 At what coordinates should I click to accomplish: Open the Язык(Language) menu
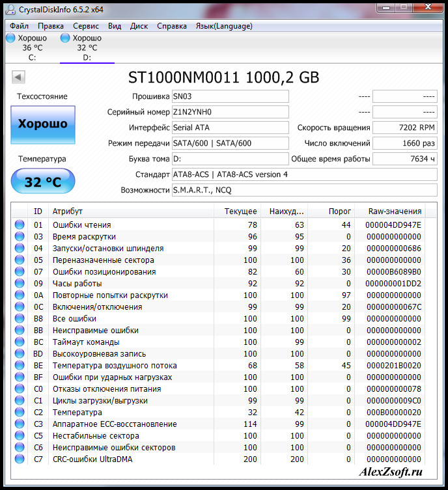[x=224, y=26]
